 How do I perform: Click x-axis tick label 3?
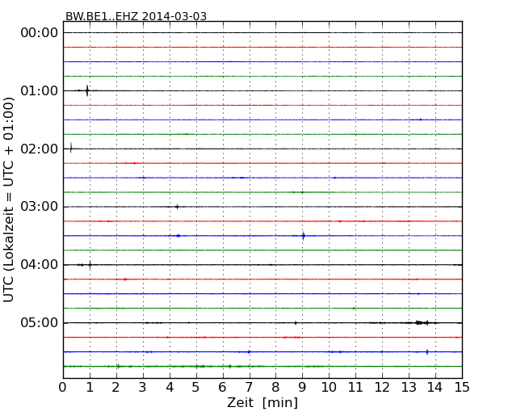click(143, 388)
